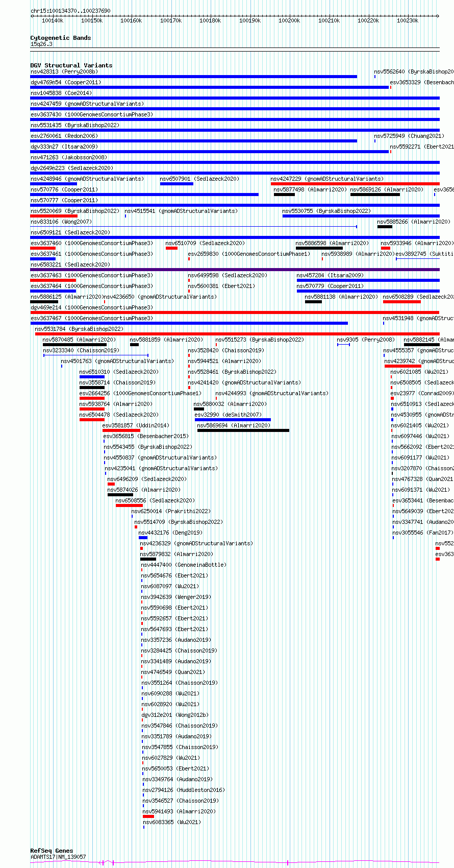The image size is (454, 868).
Task: Click the 100150k ruler position marker
Action: 92,20
